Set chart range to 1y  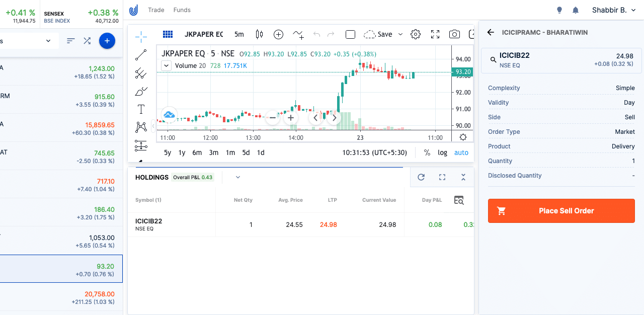(182, 152)
